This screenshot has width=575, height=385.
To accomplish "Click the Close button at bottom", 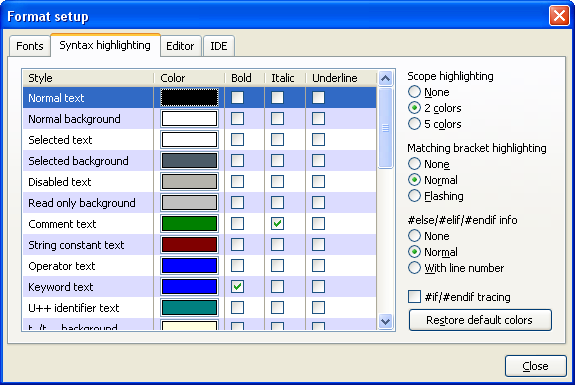I will 535,366.
